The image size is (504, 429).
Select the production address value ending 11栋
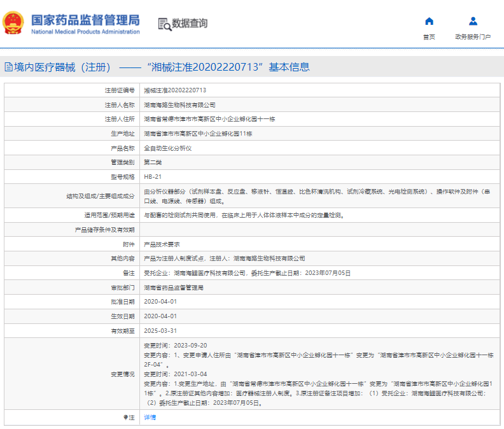pyautogui.click(x=198, y=134)
